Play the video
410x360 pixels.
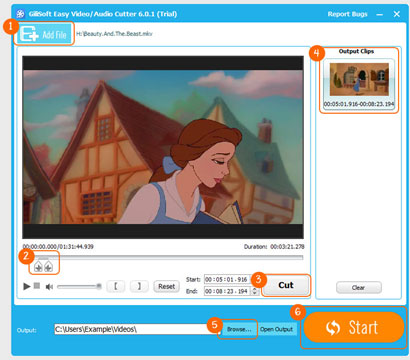(27, 286)
